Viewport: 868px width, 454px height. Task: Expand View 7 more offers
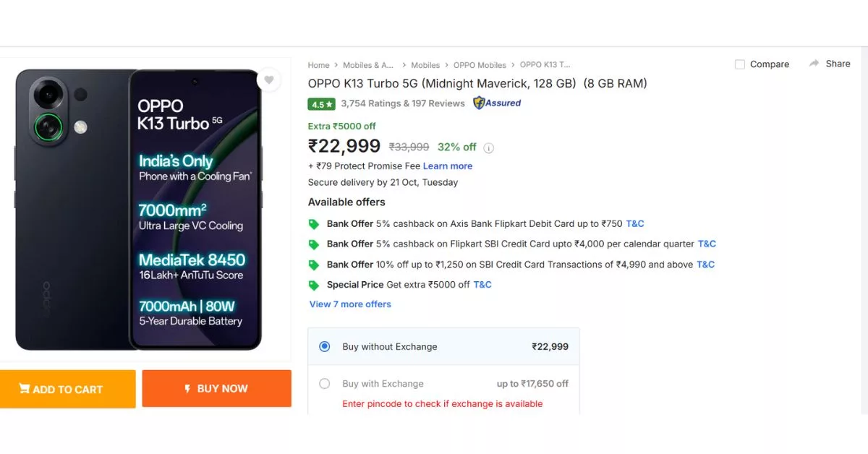pos(350,304)
